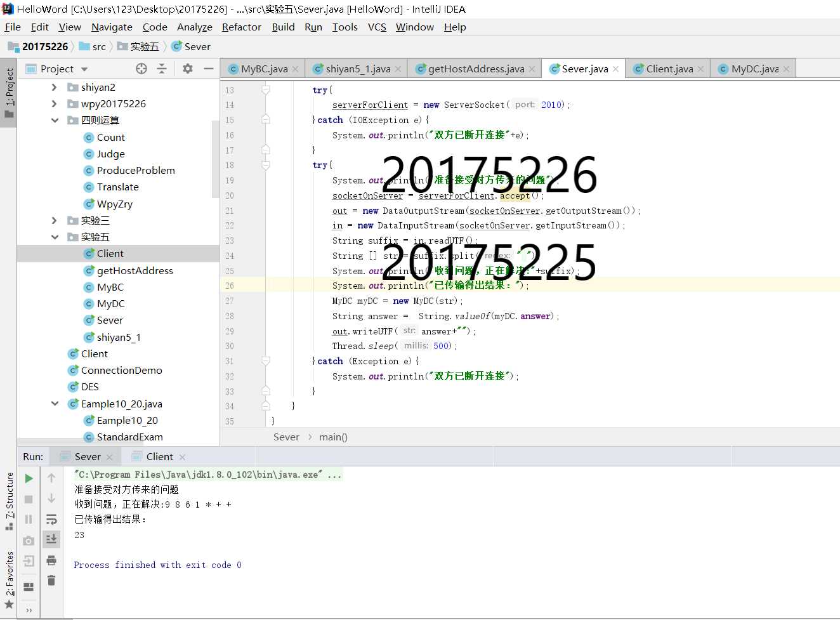Click main() in editor breadcrumb
This screenshot has height=620, width=840.
[x=333, y=437]
